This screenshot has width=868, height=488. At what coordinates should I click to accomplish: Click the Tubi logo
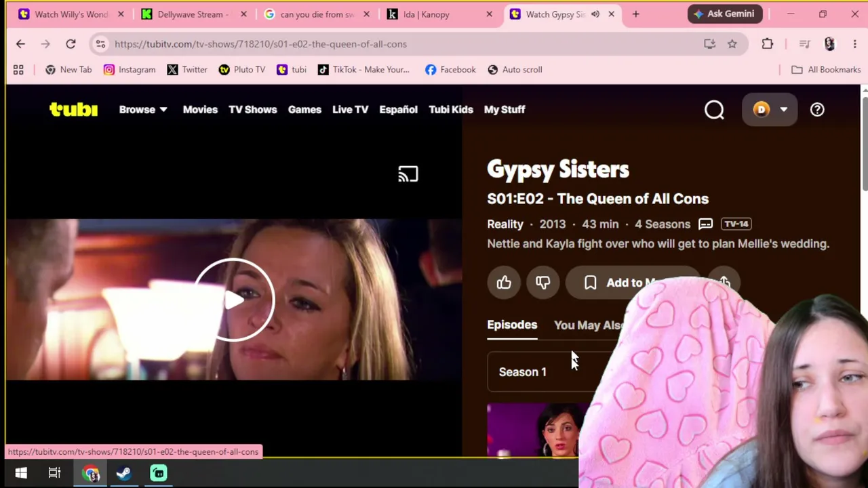73,109
